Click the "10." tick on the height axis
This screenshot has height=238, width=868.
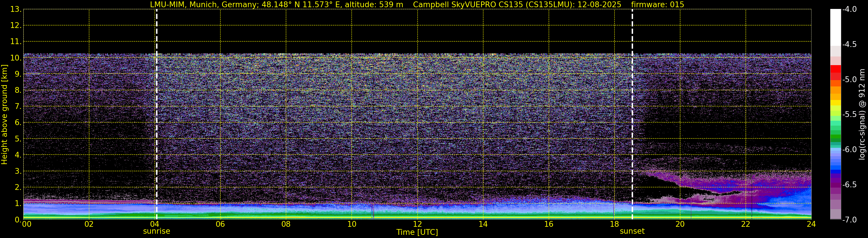tap(16, 58)
